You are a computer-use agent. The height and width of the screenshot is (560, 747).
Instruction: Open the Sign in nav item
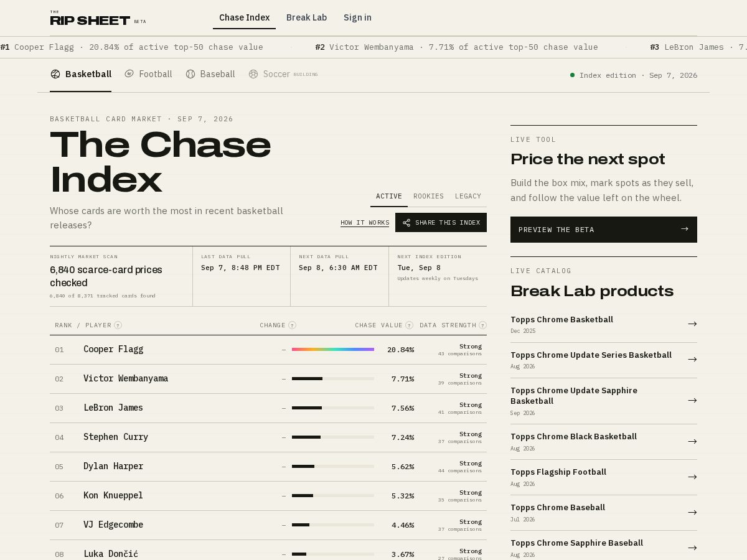point(357,17)
